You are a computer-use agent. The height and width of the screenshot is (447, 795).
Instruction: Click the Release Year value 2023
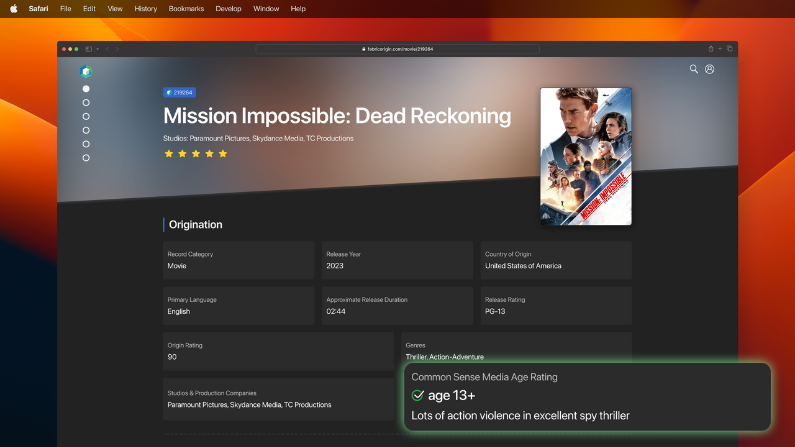335,266
